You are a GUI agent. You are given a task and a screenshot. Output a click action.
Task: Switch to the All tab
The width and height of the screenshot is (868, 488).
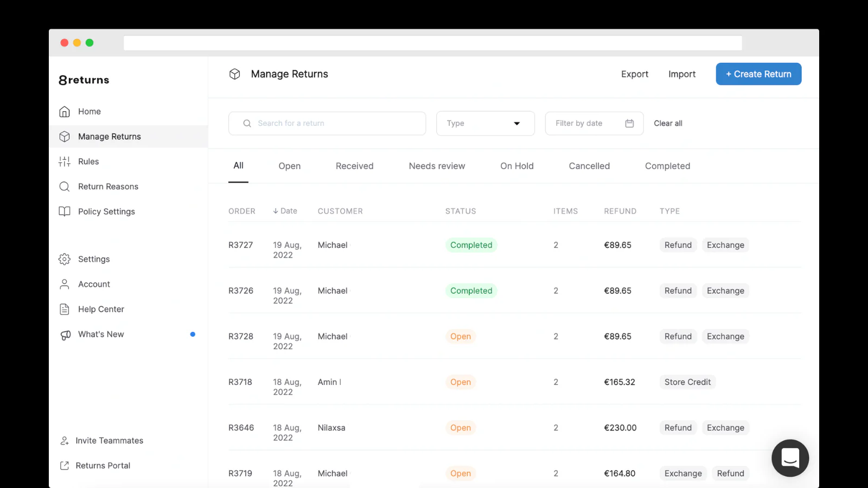[x=238, y=166]
